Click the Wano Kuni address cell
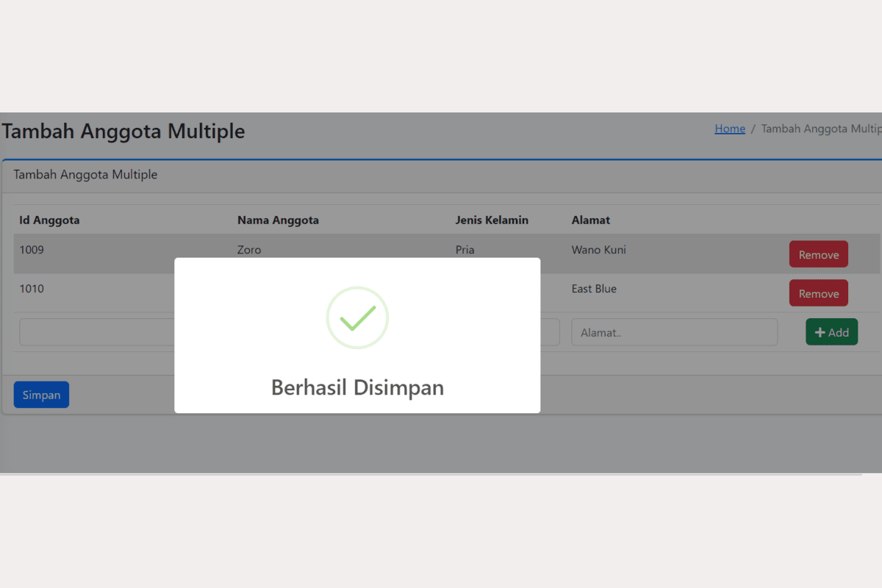This screenshot has width=882, height=588. pyautogui.click(x=598, y=250)
